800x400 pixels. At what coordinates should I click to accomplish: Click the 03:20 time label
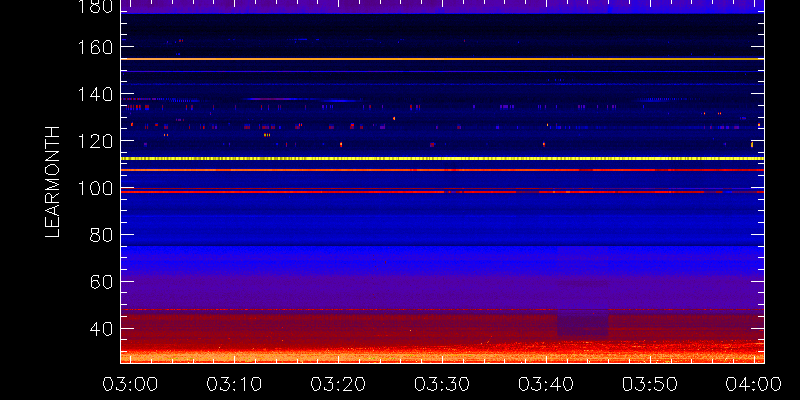(338, 384)
